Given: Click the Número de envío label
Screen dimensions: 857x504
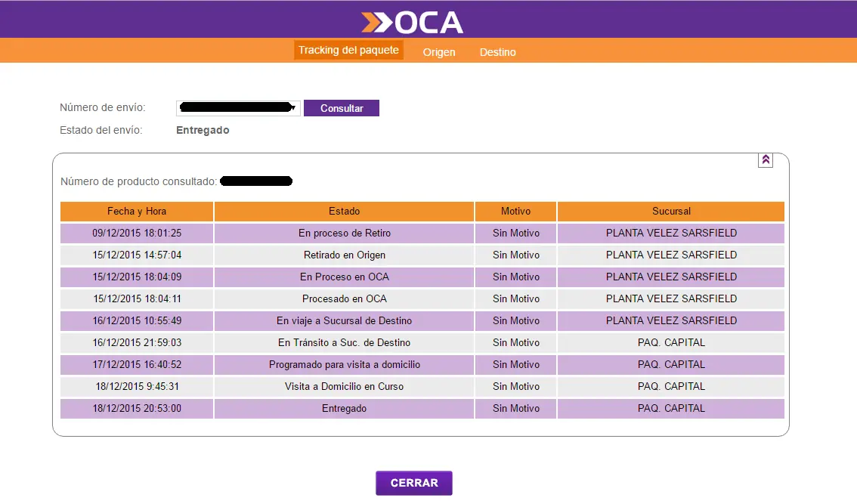Looking at the screenshot, I should 103,108.
